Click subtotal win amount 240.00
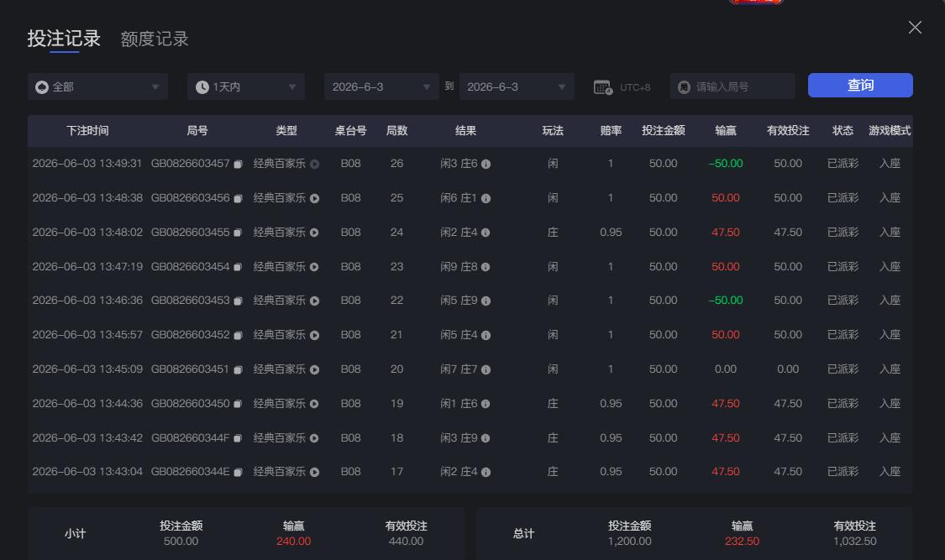This screenshot has height=560, width=945. point(293,541)
